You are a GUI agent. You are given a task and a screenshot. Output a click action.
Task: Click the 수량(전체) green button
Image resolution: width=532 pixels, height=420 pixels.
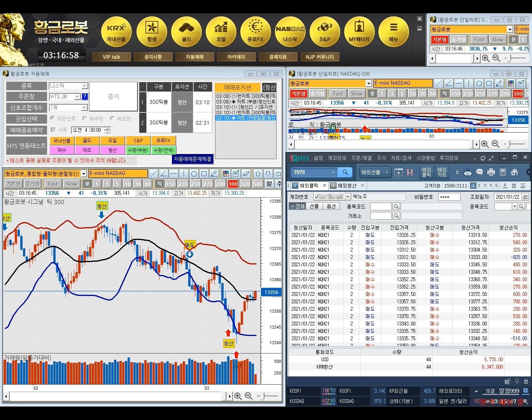coord(163,150)
